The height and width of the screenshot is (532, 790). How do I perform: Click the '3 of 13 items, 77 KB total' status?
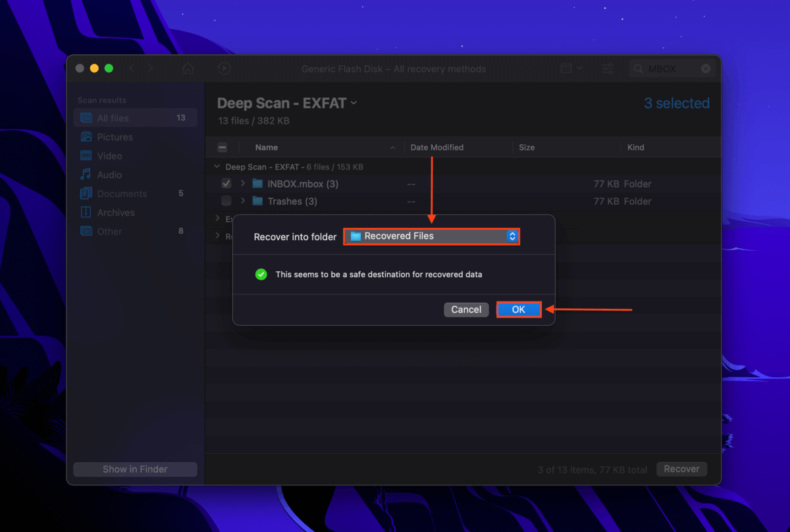[x=592, y=469]
